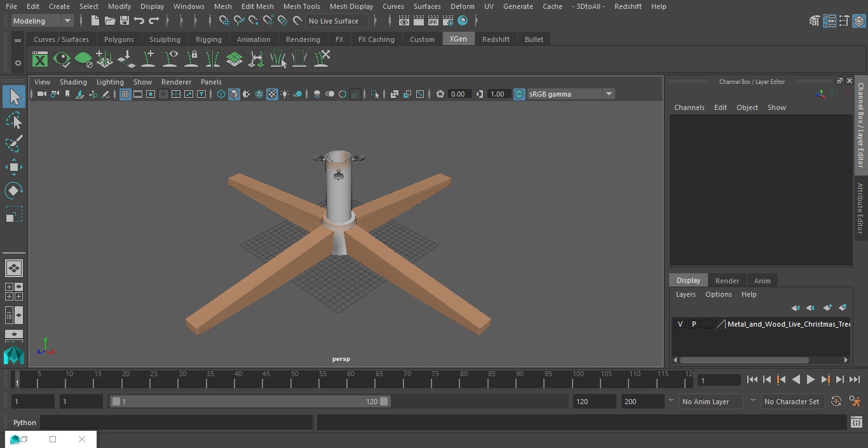
Task: Click the Select camera icon in panel toolbar
Action: point(41,94)
